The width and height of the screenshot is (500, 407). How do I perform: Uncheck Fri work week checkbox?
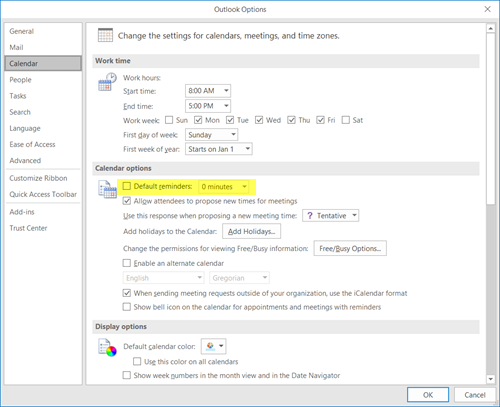[320, 120]
